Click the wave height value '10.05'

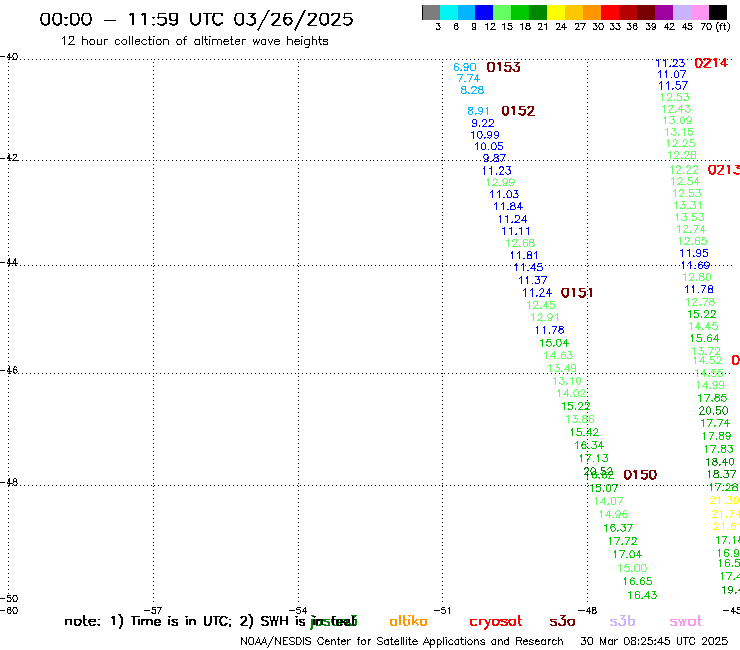489,146
